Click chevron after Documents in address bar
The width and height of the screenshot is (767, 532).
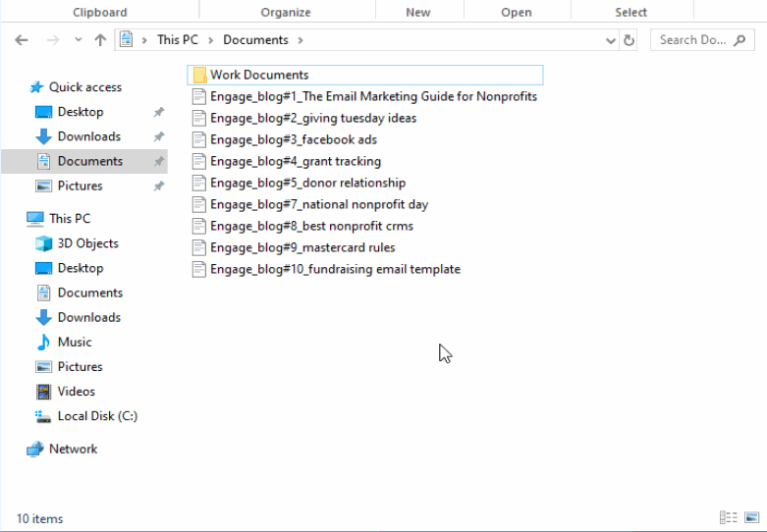coord(301,40)
